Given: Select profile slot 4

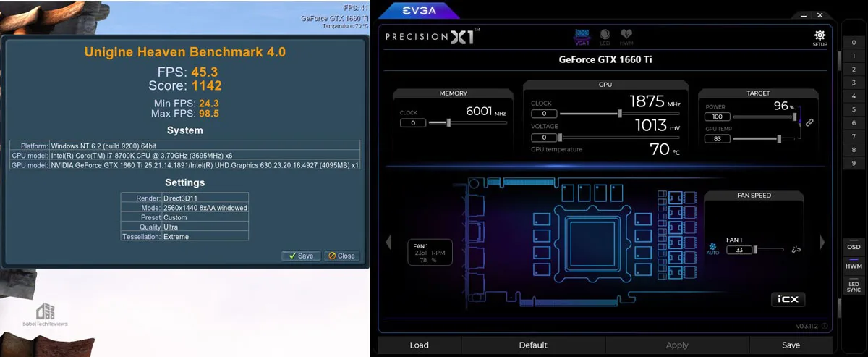Looking at the screenshot, I should coord(854,96).
